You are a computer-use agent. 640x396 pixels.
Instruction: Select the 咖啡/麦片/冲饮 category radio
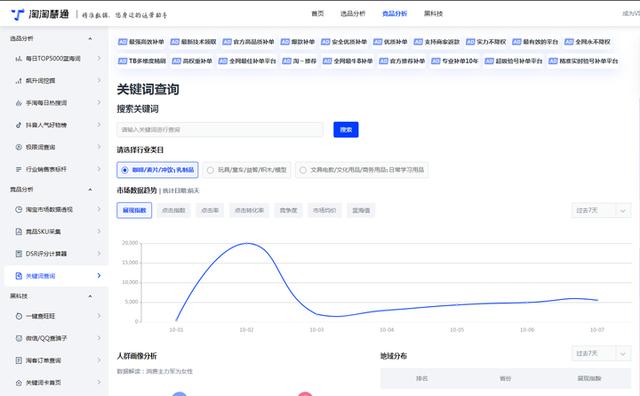125,170
